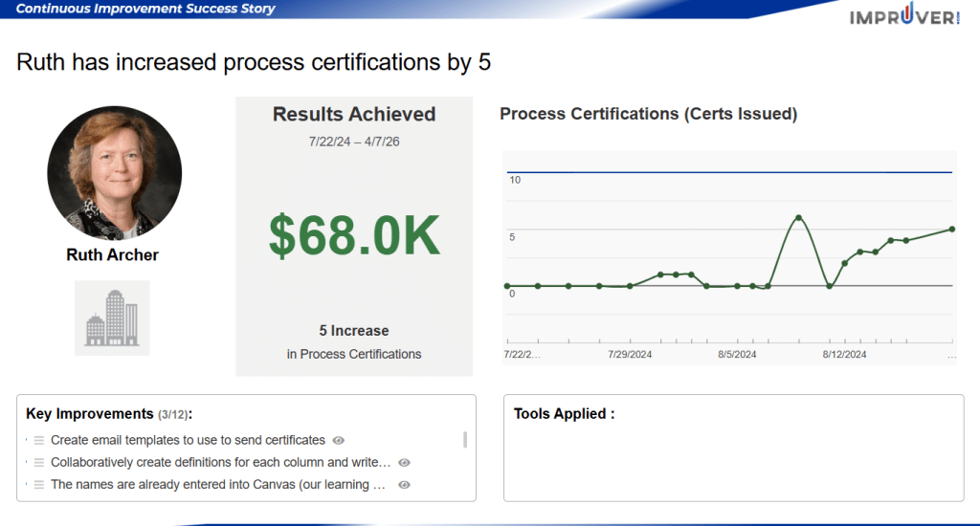Click the last data point on chart line
This screenshot has width=980, height=526.
click(951, 229)
